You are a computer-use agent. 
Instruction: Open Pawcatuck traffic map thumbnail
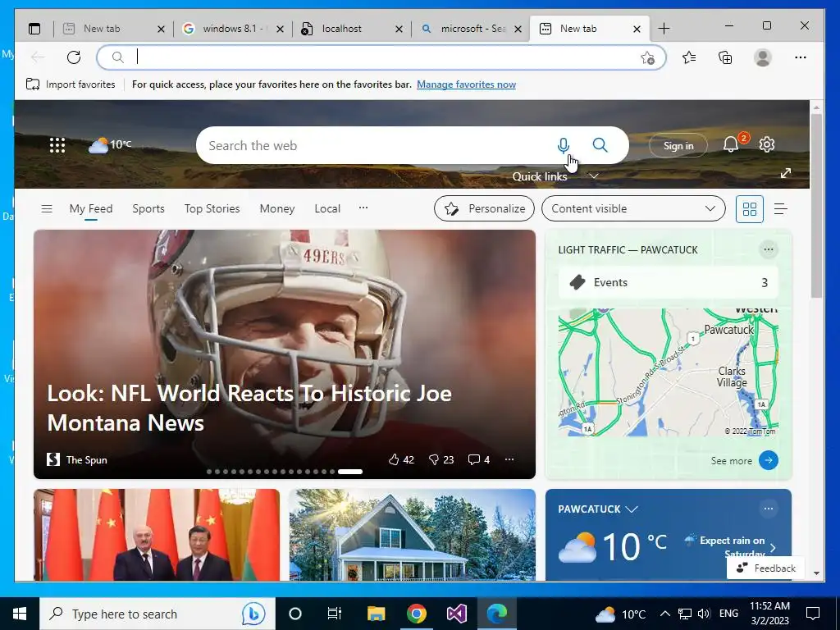668,372
